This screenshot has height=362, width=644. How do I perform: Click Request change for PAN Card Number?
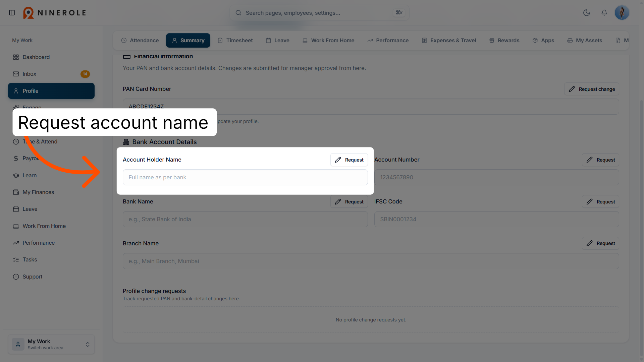[592, 89]
